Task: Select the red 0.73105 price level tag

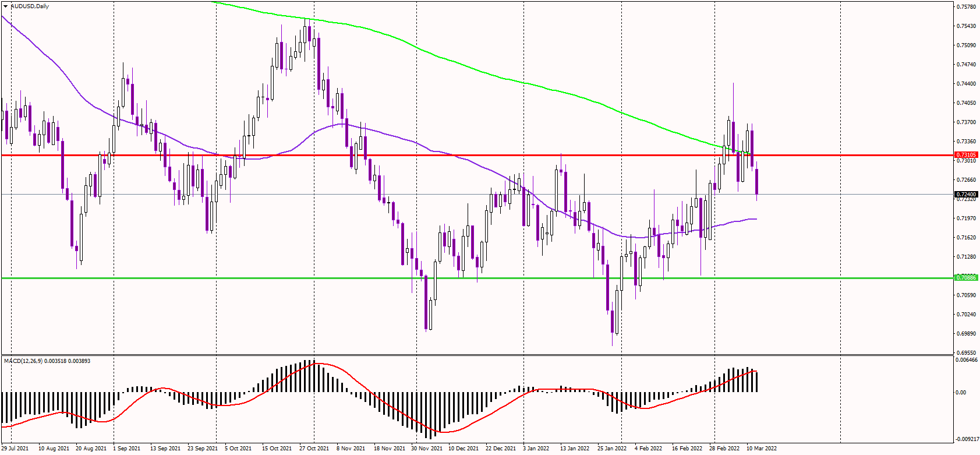Action: (x=966, y=155)
